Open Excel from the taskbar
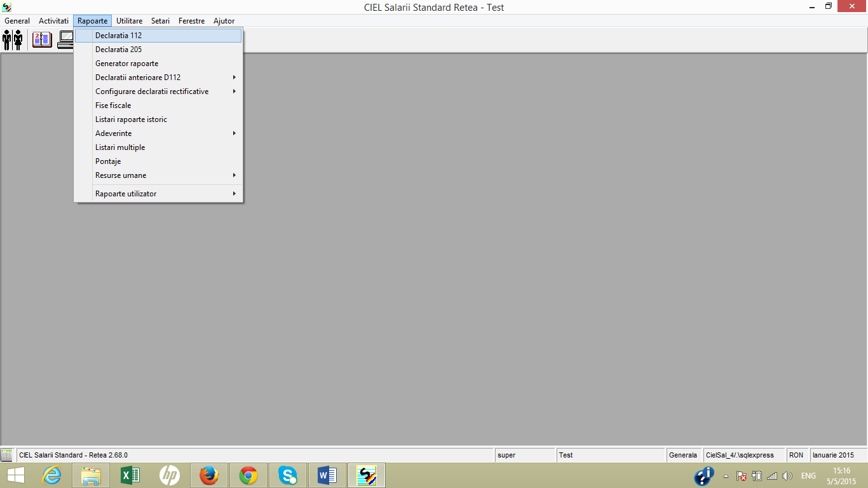 coord(130,475)
